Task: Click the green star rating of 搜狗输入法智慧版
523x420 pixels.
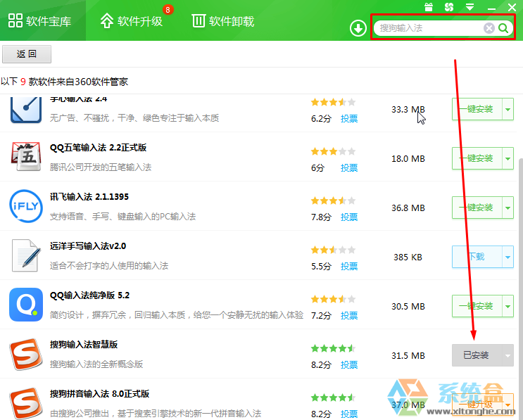Action: (333, 349)
